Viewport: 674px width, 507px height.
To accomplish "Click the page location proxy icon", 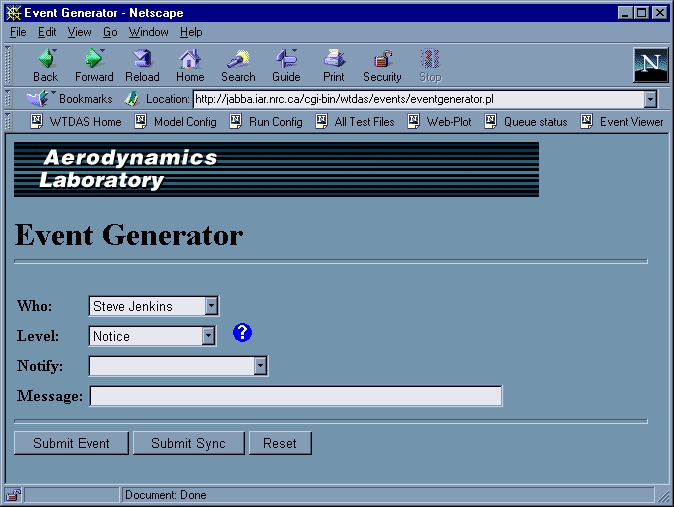I will coord(132,99).
